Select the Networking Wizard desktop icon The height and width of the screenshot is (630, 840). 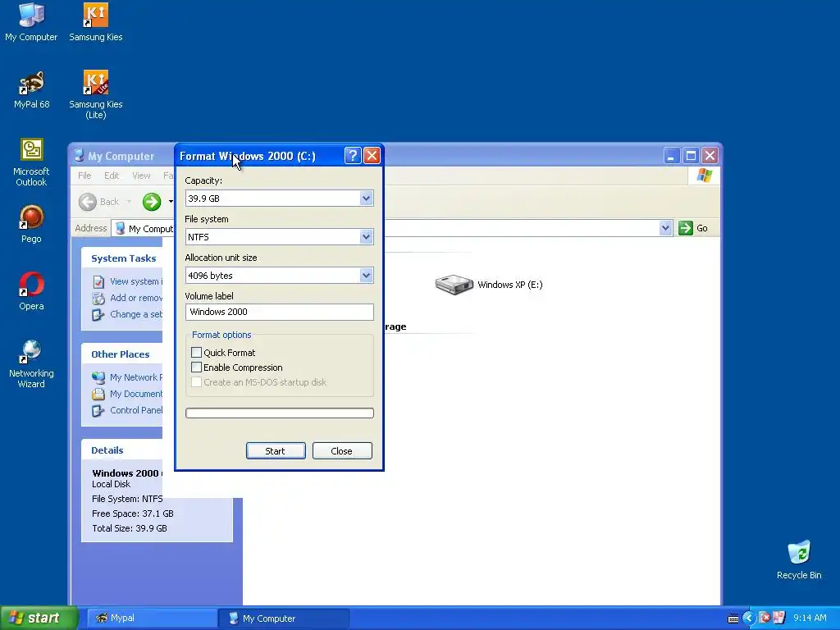[x=31, y=363]
